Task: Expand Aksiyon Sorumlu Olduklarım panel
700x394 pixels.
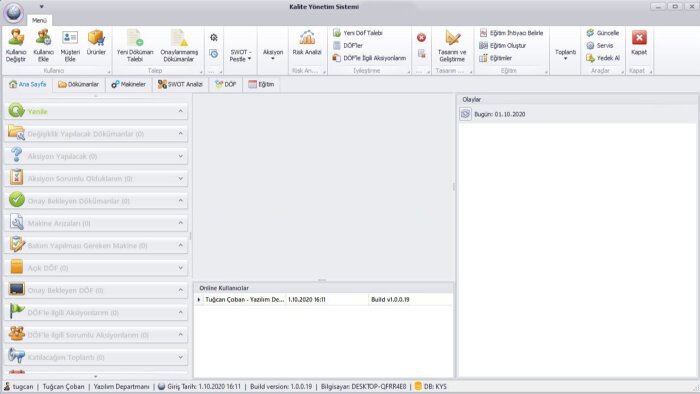Action: 180,178
